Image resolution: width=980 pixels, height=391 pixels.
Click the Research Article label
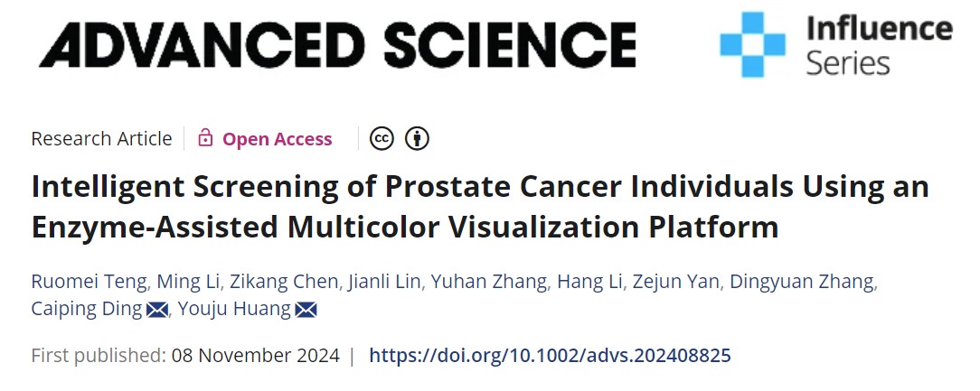(101, 139)
